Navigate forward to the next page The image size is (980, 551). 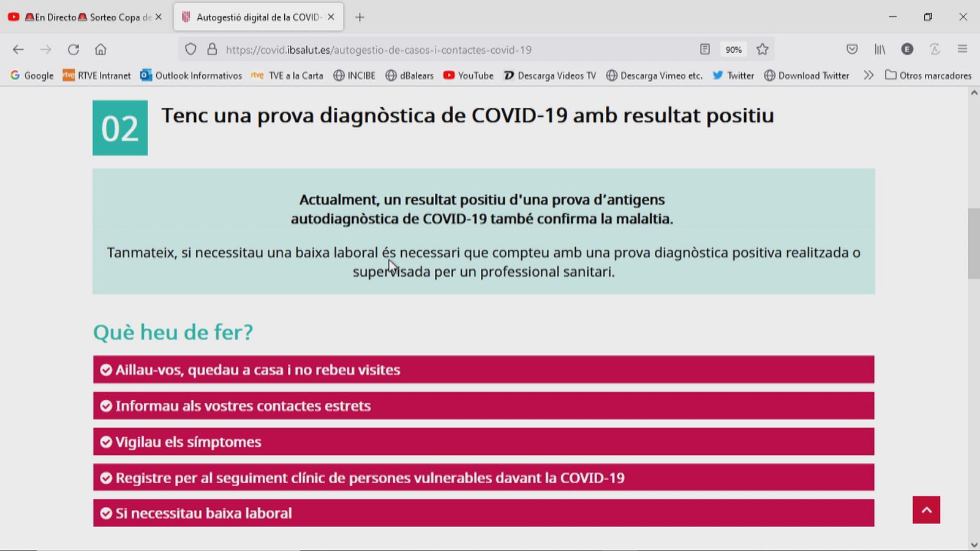click(46, 50)
